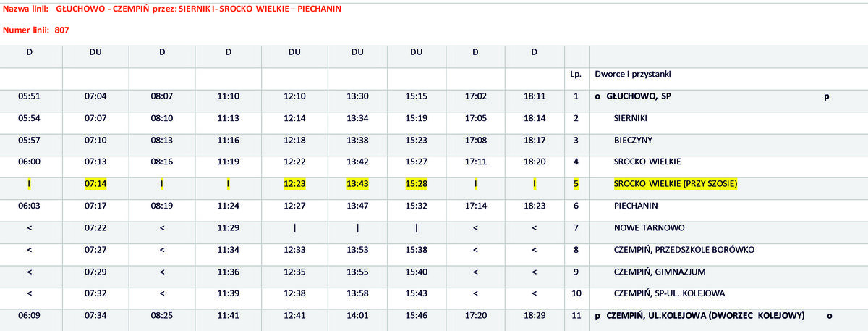Select highlighted SROCKO WIELKIE (PRZY SZOSIE) stop
This screenshot has width=868, height=331.
[675, 184]
